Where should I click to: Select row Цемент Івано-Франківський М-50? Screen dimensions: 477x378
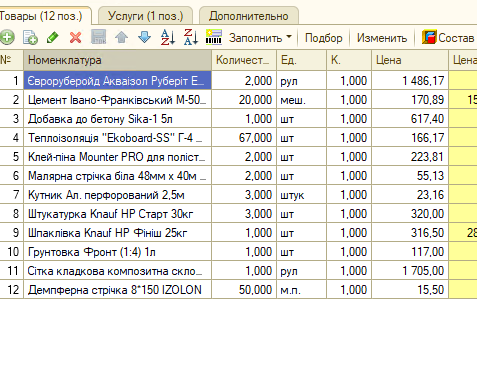(x=117, y=99)
